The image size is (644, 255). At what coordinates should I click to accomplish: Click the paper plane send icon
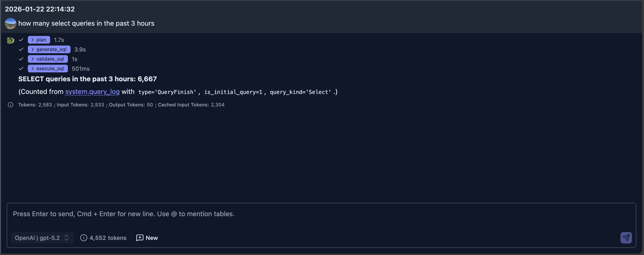coord(626,238)
